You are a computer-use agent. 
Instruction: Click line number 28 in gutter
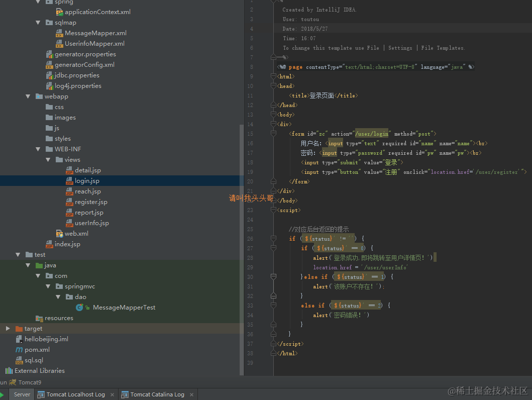point(250,258)
